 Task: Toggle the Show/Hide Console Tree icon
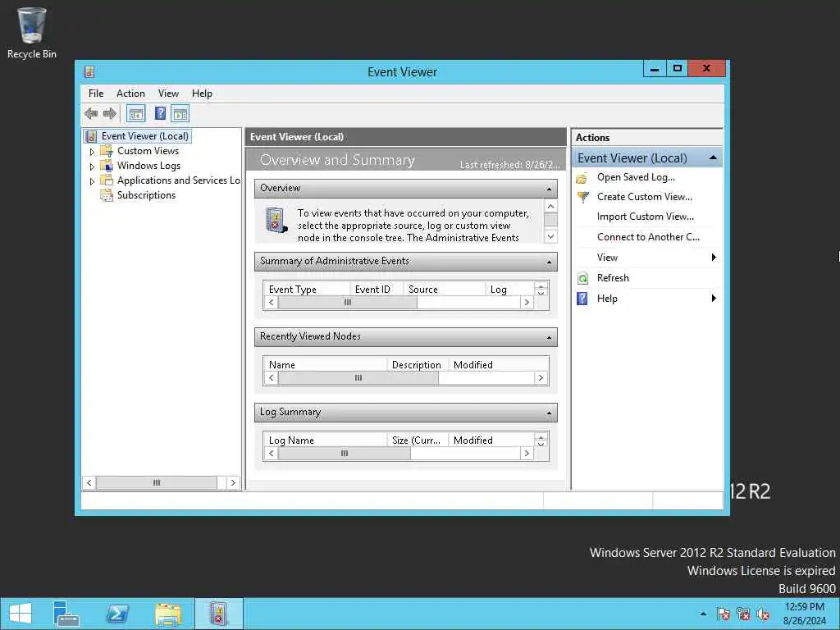pyautogui.click(x=136, y=113)
